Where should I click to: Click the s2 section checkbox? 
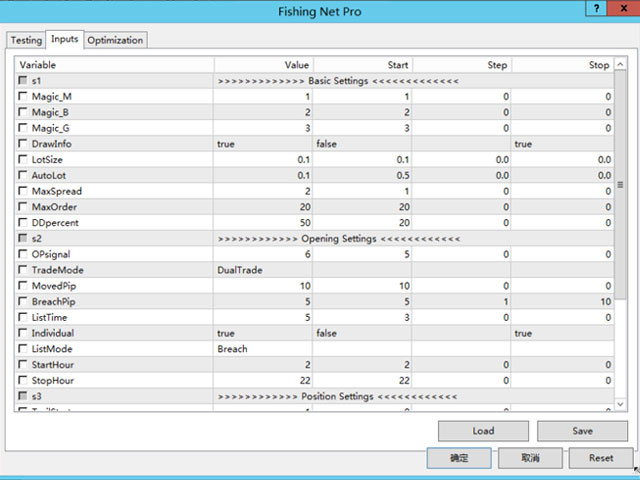[x=23, y=238]
